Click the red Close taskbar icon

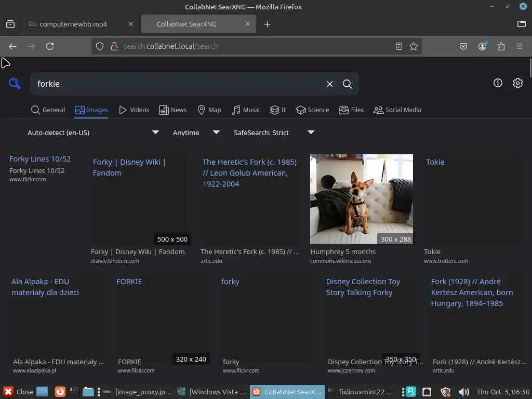(8, 392)
